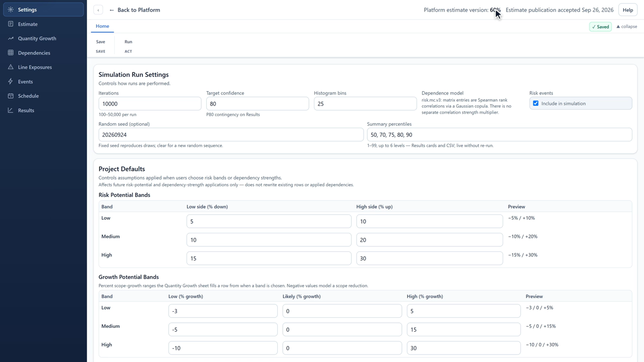Collapse the ribbon using collapse control
The width and height of the screenshot is (644, 362).
pyautogui.click(x=626, y=27)
